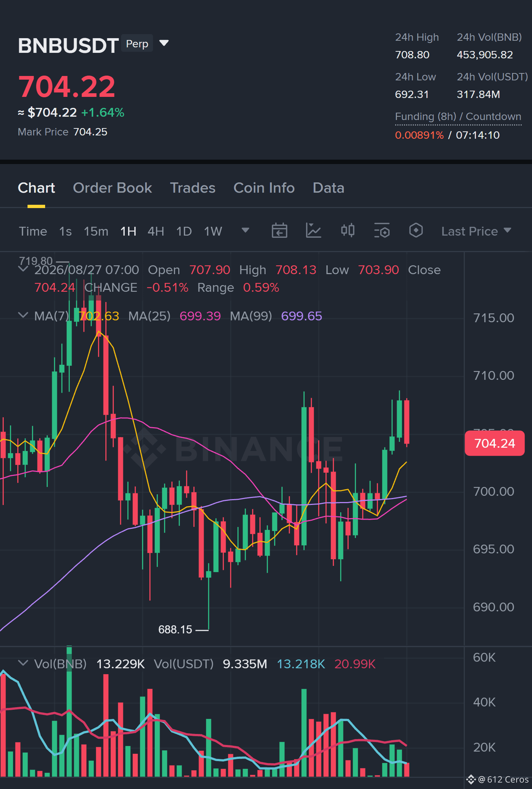Select the Time line chart view

[x=33, y=231]
